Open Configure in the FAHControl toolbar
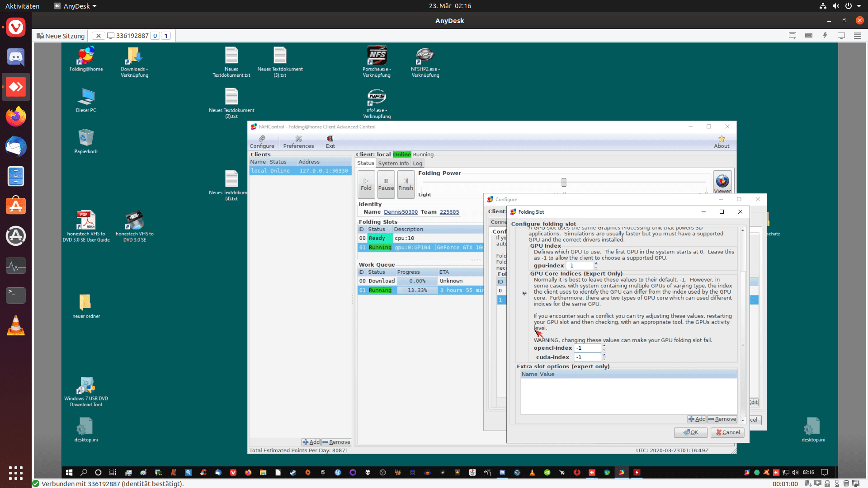The width and height of the screenshot is (868, 488). 262,142
